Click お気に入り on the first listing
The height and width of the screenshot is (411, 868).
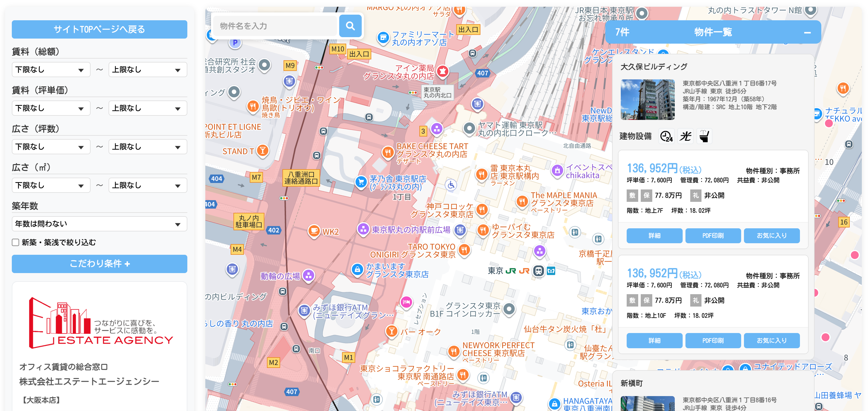point(772,236)
